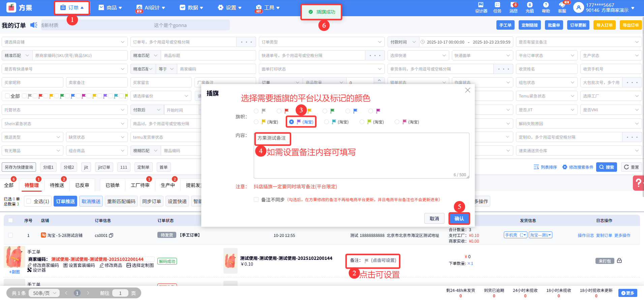Filter by the green flag swatch

click(x=62, y=96)
